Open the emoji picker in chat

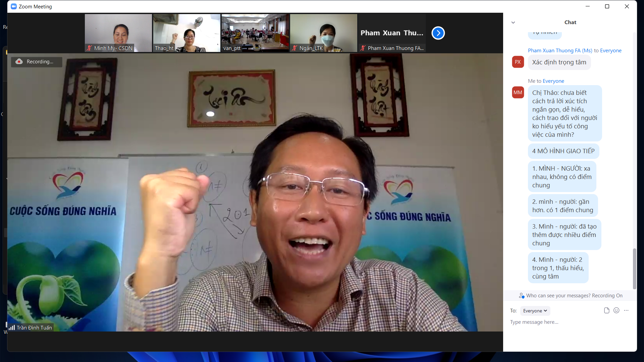click(616, 310)
